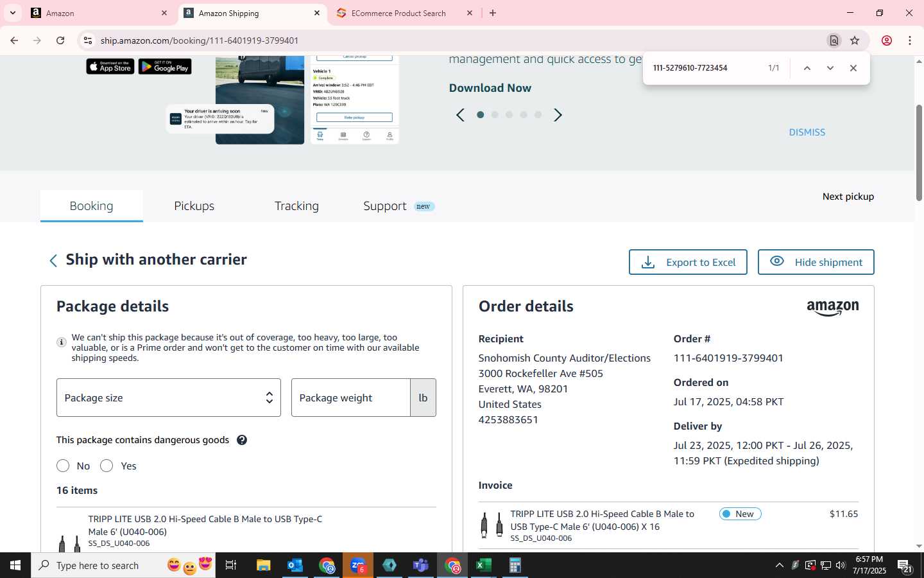Switch to the Tracking tab
The height and width of the screenshot is (578, 924).
click(296, 206)
